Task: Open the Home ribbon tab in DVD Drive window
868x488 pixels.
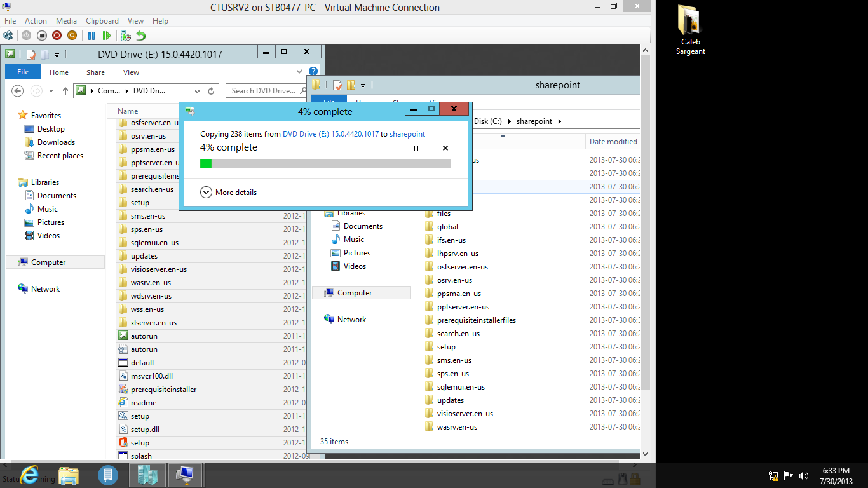Action: pos(59,72)
